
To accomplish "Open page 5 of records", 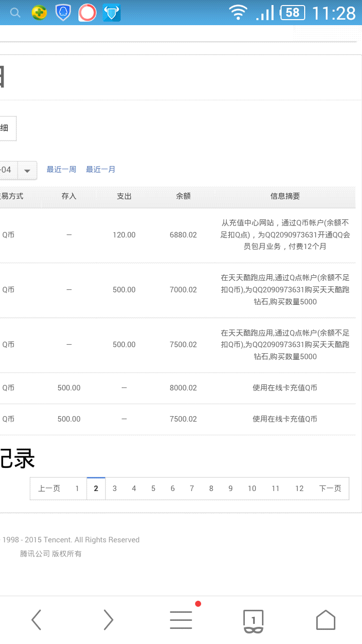I will [153, 489].
